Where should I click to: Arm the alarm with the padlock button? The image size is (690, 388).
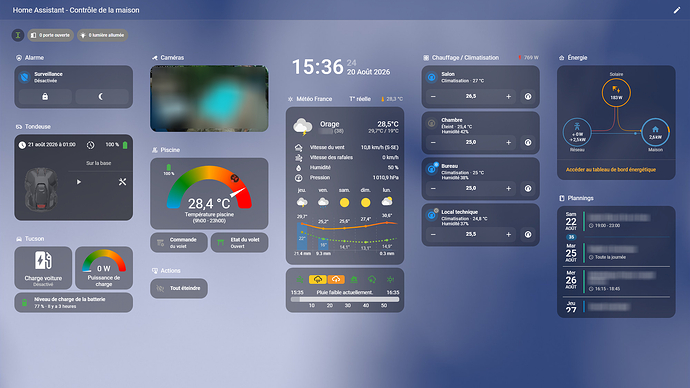coord(45,96)
